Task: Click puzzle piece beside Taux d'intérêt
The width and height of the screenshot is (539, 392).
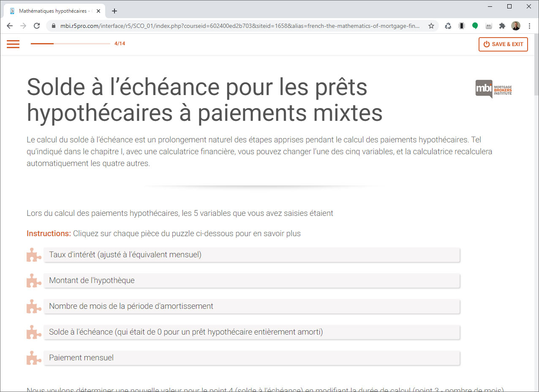Action: pos(34,255)
